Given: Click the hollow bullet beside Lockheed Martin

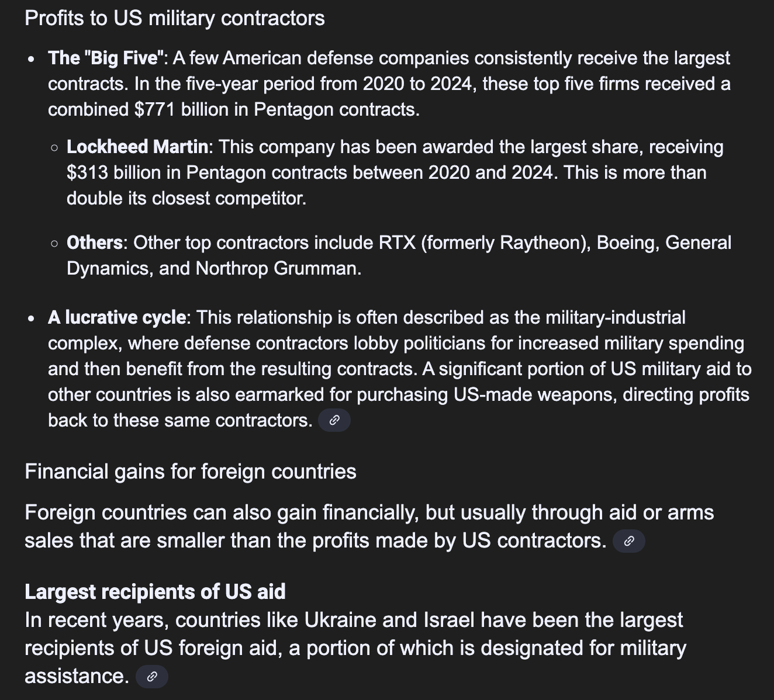Looking at the screenshot, I should 54,148.
